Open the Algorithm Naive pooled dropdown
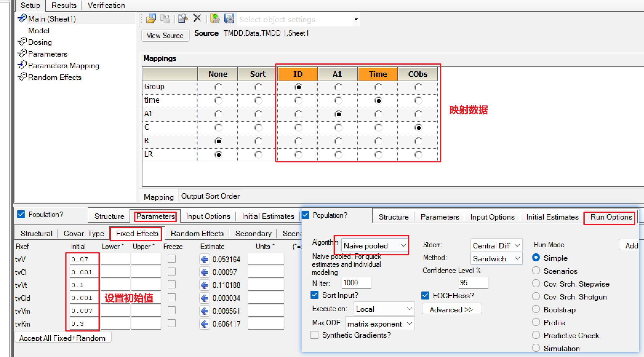Viewport: 644px width, 357px height. [403, 245]
